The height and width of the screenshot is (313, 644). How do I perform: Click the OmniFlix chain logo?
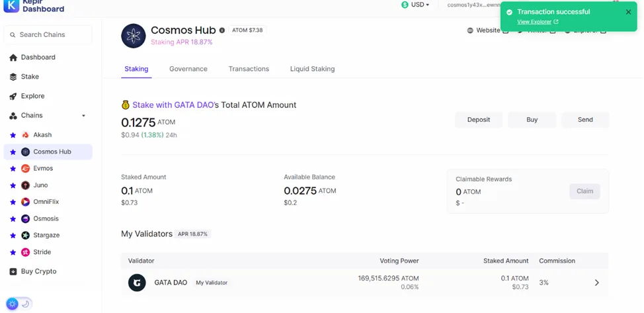coord(26,202)
